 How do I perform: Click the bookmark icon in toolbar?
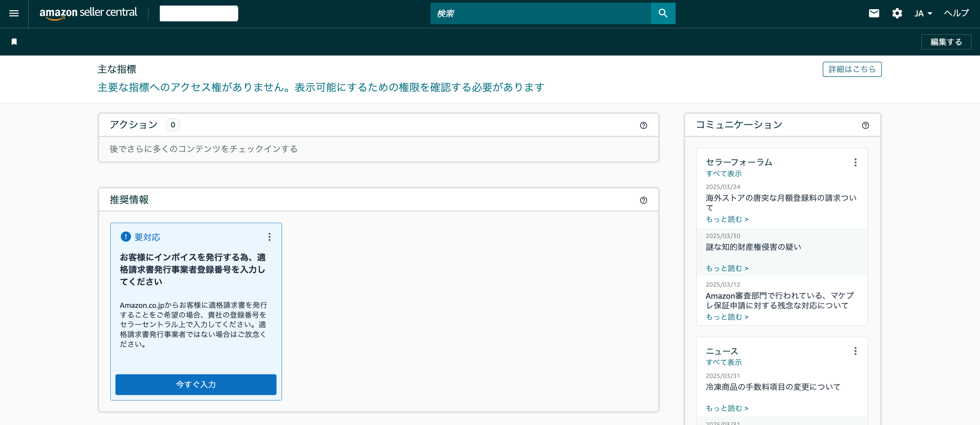click(14, 42)
